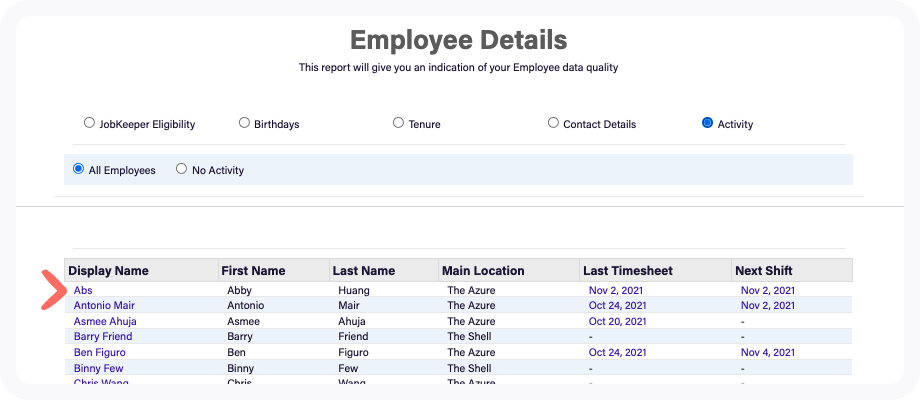
Task: Click last name cell 'Huang'
Action: (354, 290)
